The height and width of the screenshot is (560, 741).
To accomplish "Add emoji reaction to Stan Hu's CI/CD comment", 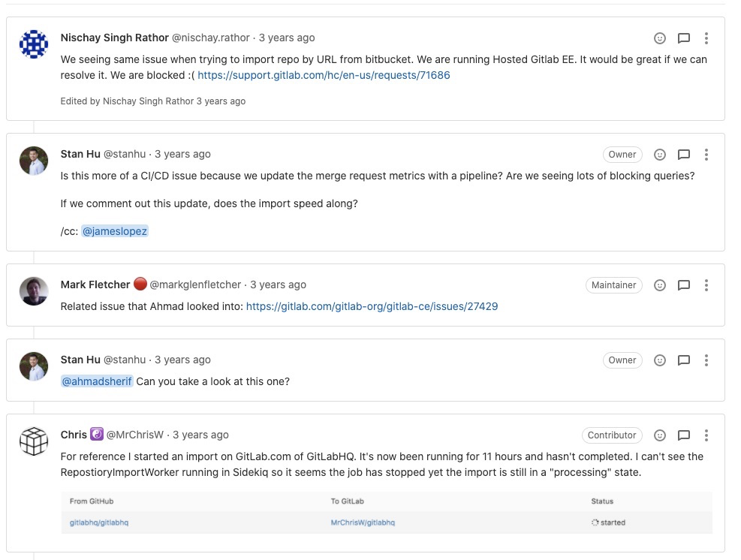I will click(x=660, y=155).
